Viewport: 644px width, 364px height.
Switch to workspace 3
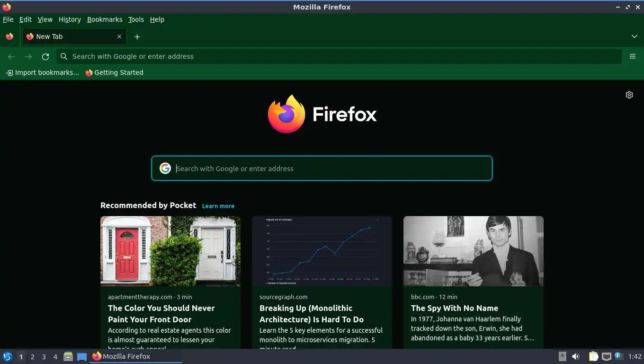pos(44,357)
